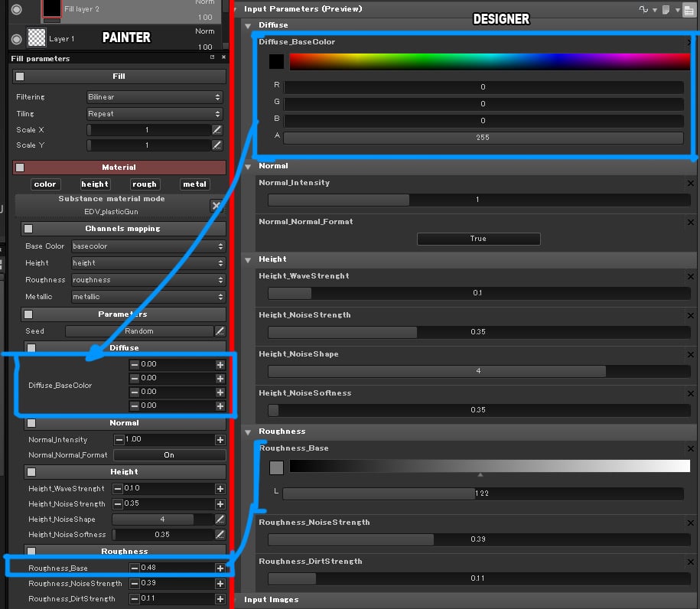Image resolution: width=700 pixels, height=609 pixels.
Task: Switch to the height channel tab
Action: 94,184
